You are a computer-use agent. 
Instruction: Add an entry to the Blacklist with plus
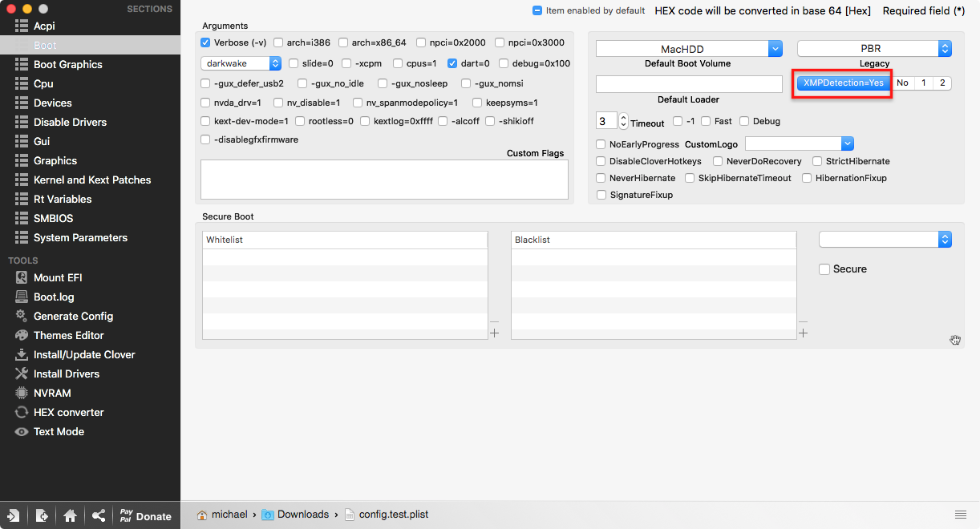pos(803,333)
